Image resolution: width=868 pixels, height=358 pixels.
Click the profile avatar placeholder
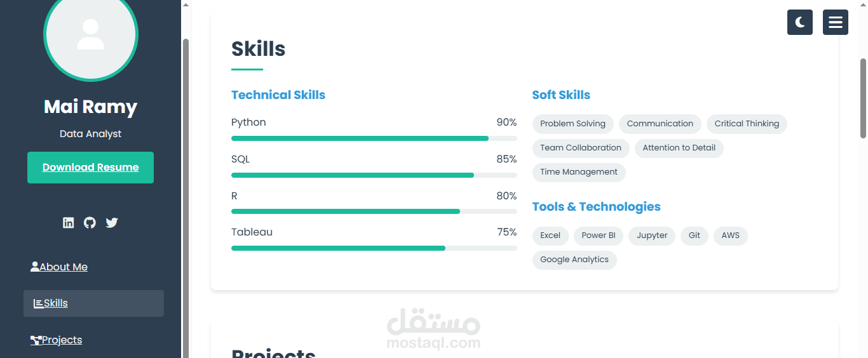tap(90, 35)
